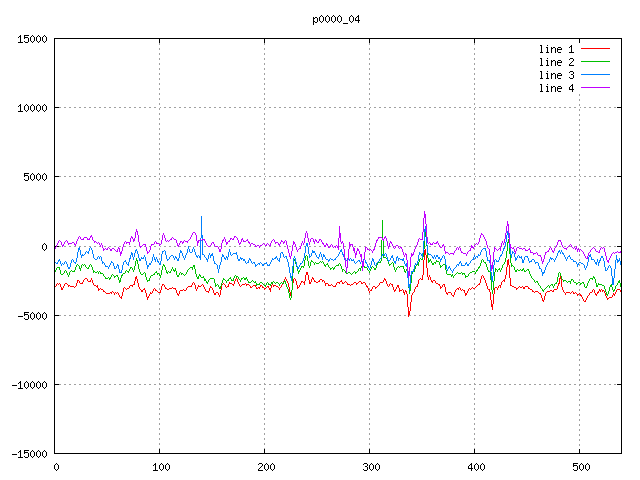Viewport: 640px width, 480px height.
Task: Click the 5000 y-axis tick label
Action: (x=35, y=177)
